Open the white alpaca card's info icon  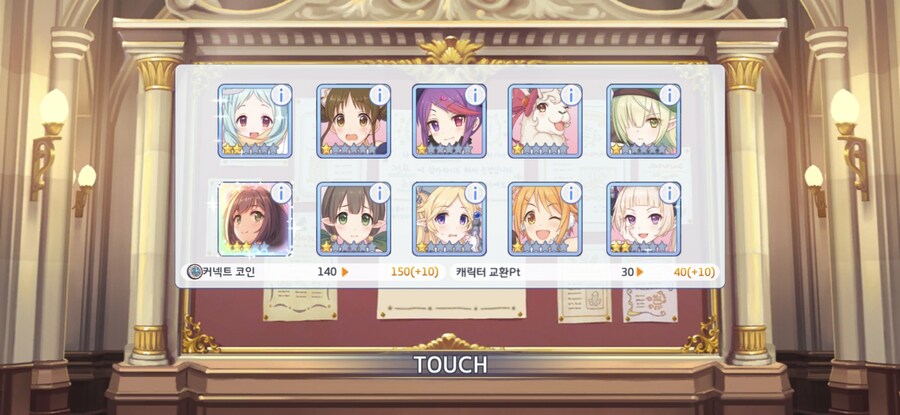pos(571,95)
